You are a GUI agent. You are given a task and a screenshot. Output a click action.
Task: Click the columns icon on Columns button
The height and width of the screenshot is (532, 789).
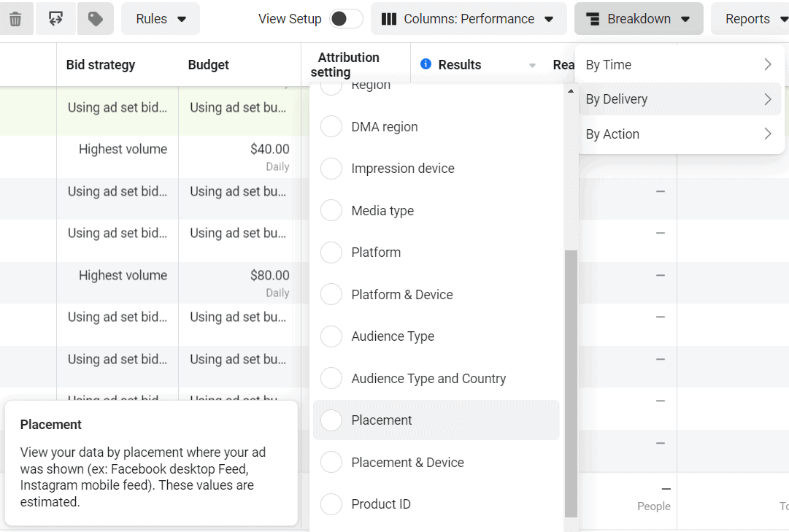point(390,18)
